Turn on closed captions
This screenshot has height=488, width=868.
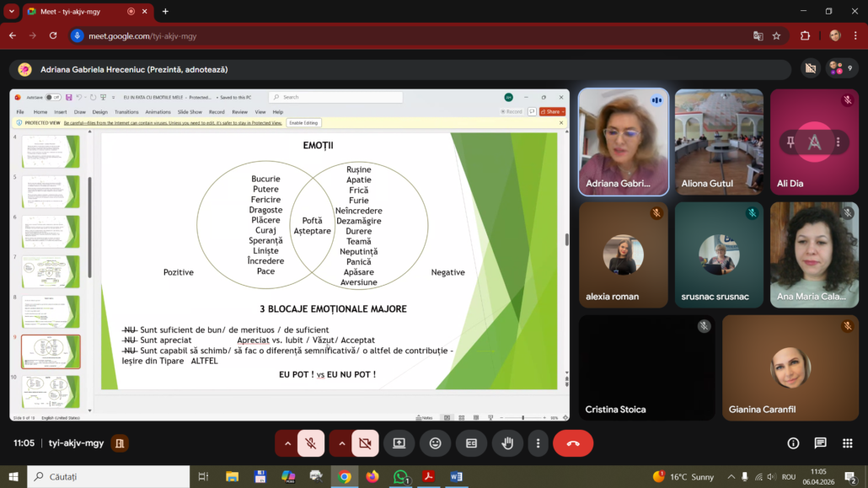click(x=472, y=443)
